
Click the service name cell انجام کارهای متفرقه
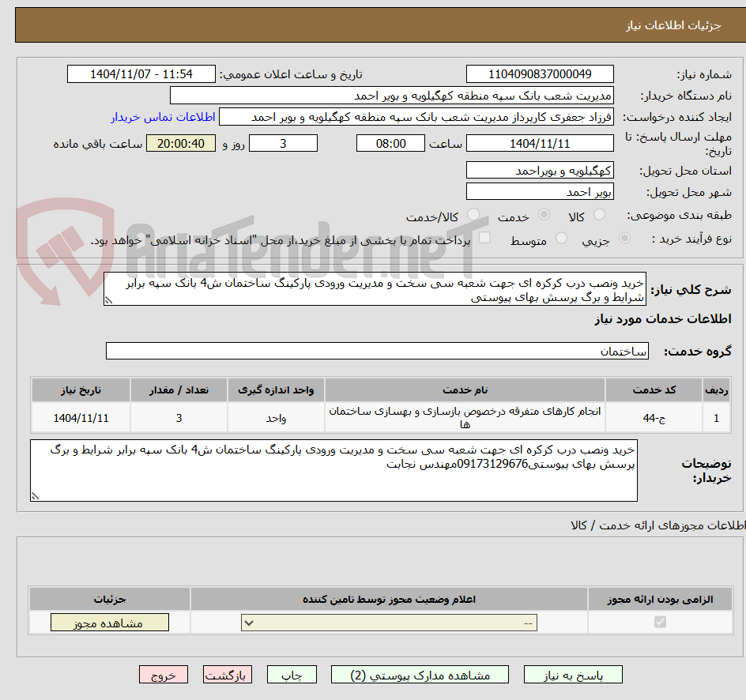[x=465, y=418]
